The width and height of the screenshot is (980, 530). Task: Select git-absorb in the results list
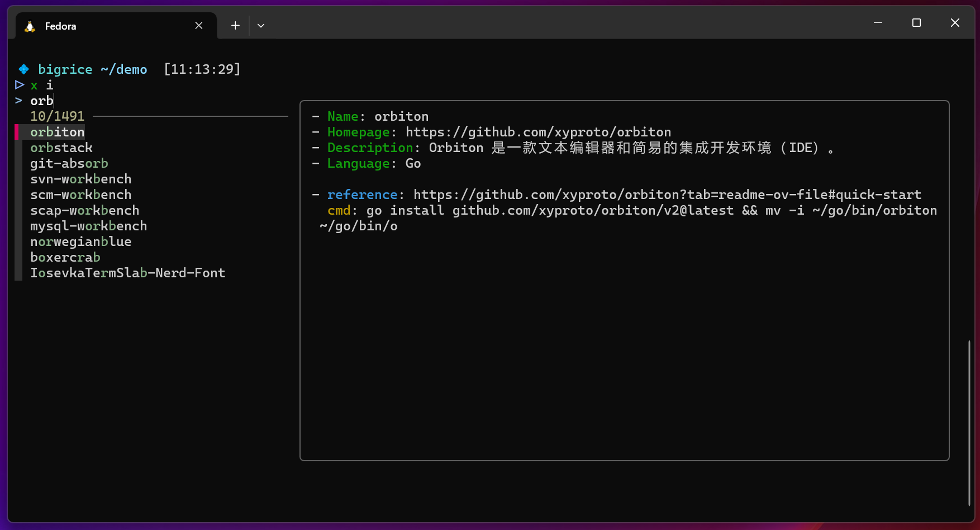tap(69, 163)
